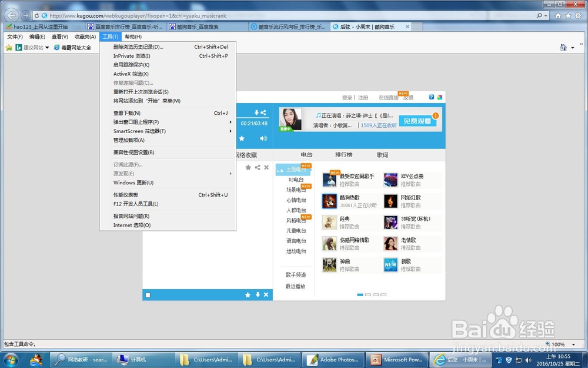Click the gray share icon in playlist row
Viewport: 588px width, 368px height.
tap(258, 167)
